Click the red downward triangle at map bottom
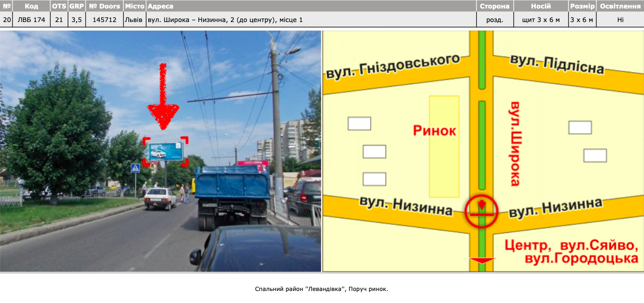Screen dimensions: 644x304 click(x=482, y=260)
